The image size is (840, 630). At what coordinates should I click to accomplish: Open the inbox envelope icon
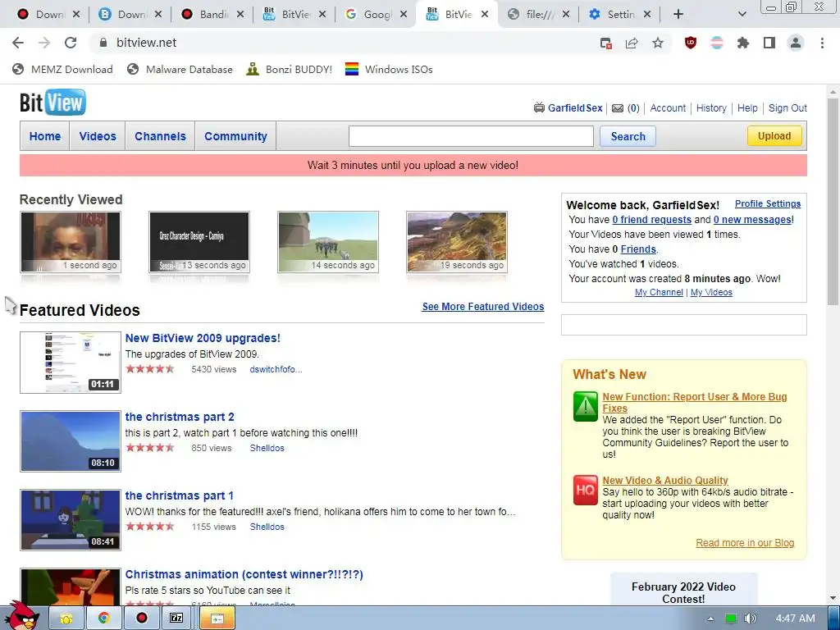coord(618,108)
